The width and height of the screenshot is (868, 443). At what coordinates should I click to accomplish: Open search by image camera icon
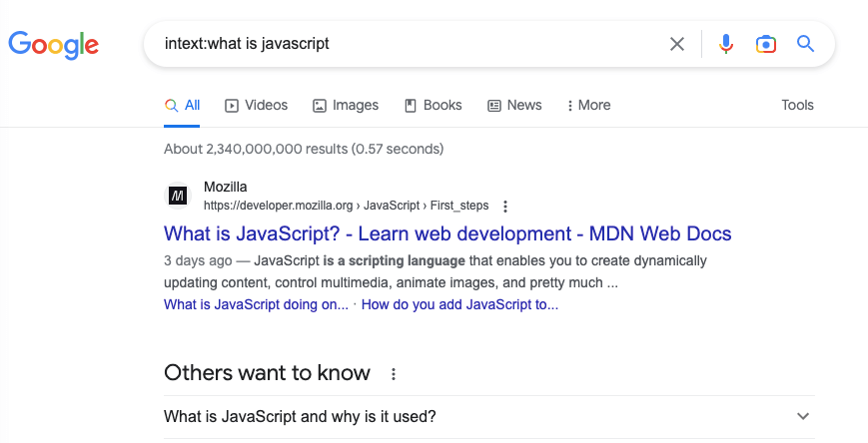click(x=766, y=44)
